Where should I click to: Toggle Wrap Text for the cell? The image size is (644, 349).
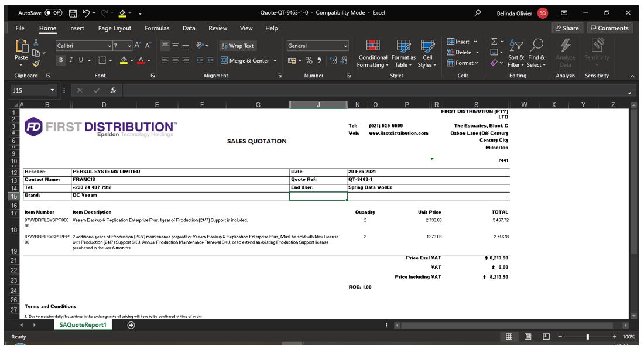[237, 46]
